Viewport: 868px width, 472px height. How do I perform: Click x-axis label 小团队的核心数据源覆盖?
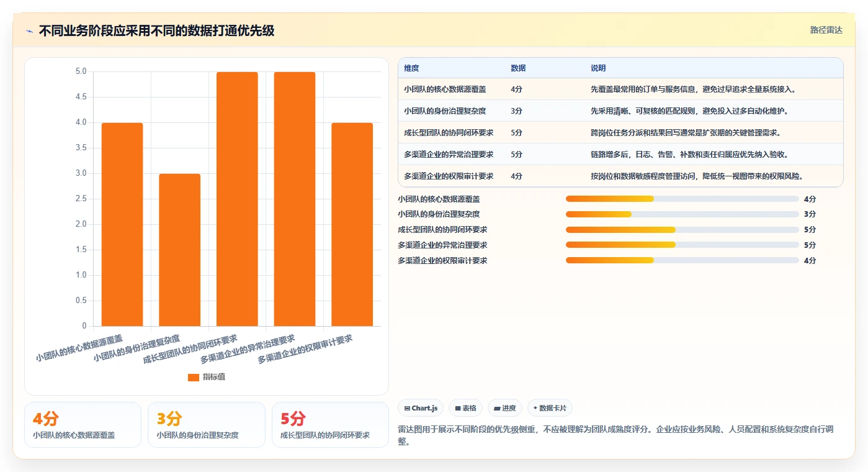(x=79, y=348)
